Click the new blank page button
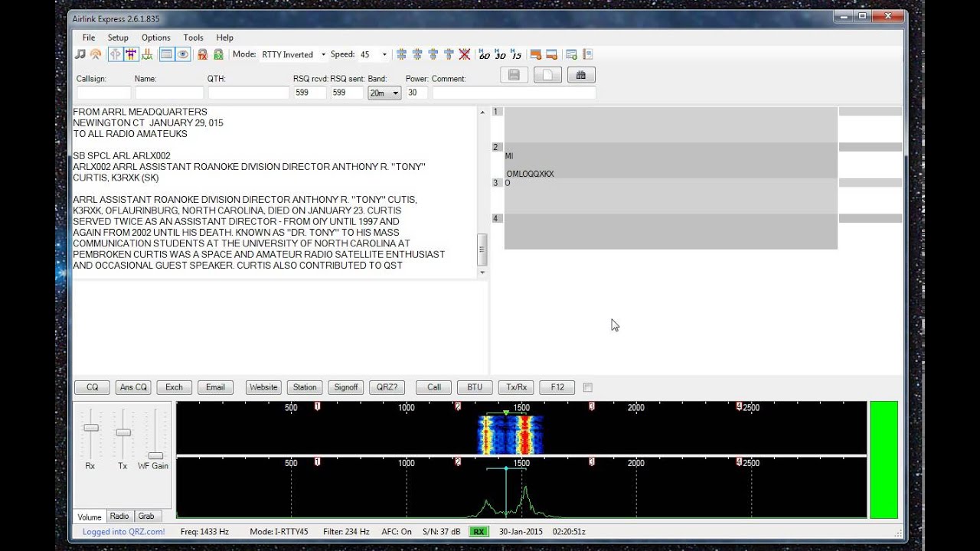The width and height of the screenshot is (980, 551). click(548, 75)
